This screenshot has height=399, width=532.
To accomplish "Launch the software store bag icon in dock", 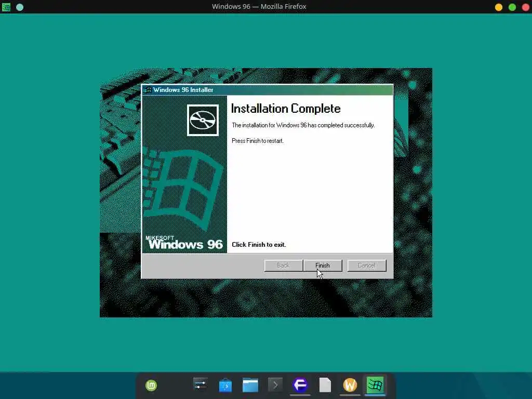I will 225,385.
